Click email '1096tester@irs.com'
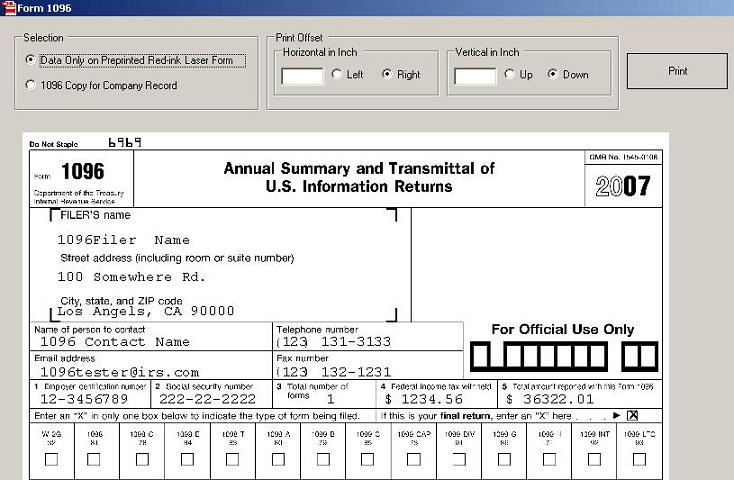This screenshot has width=734, height=480. click(x=119, y=372)
